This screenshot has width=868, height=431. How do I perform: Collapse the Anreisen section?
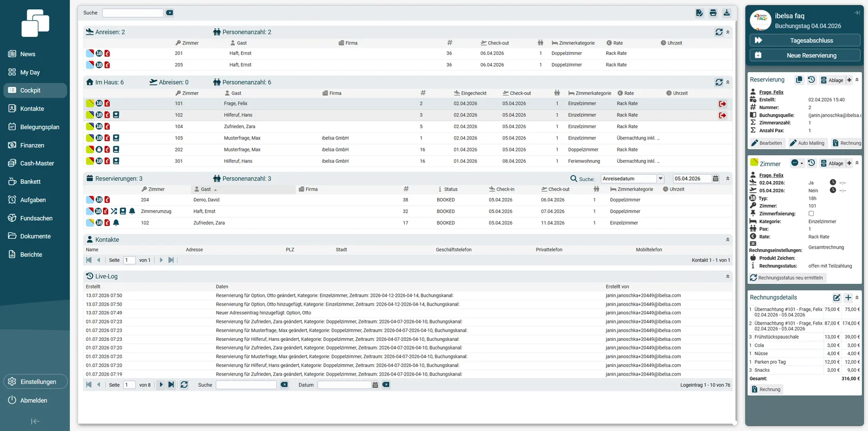tap(728, 32)
